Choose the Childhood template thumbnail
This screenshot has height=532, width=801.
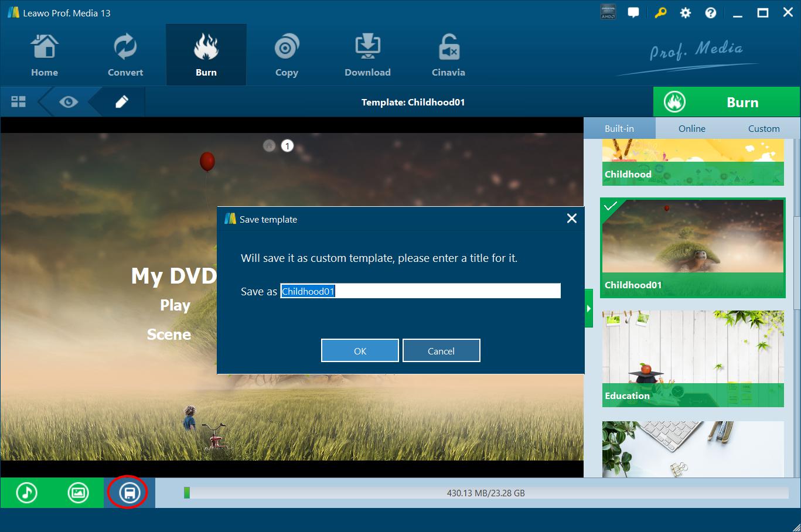click(x=693, y=162)
